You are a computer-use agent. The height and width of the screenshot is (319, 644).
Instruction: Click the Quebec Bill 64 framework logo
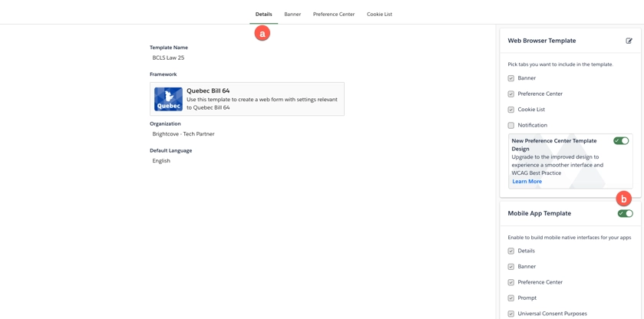point(168,99)
